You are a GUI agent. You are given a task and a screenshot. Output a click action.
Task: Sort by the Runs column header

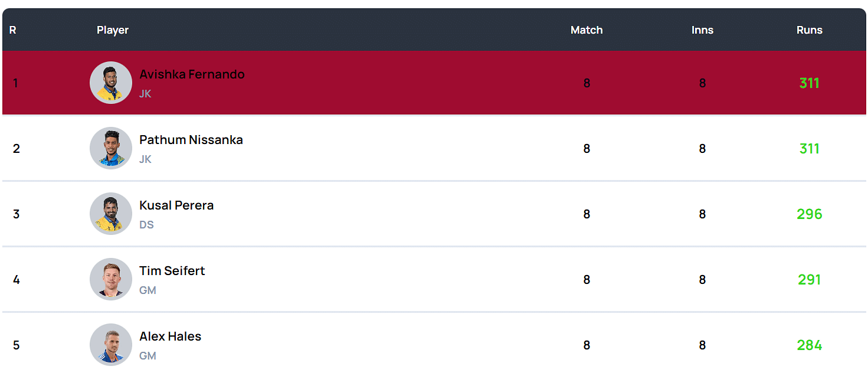(x=809, y=30)
